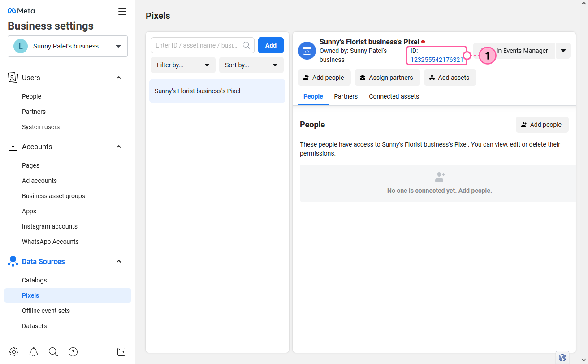Toggle the hamburger menu icon
This screenshot has height=364, width=588.
[122, 11]
